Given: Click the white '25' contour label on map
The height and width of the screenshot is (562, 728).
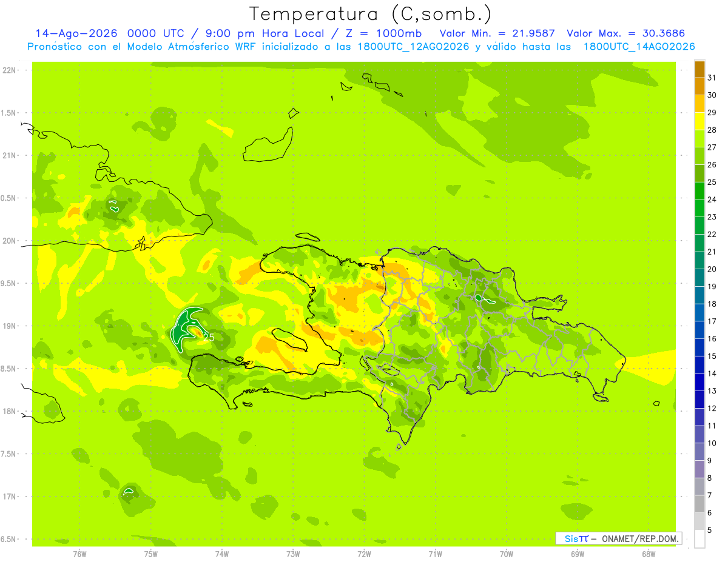Looking at the screenshot, I should [208, 338].
